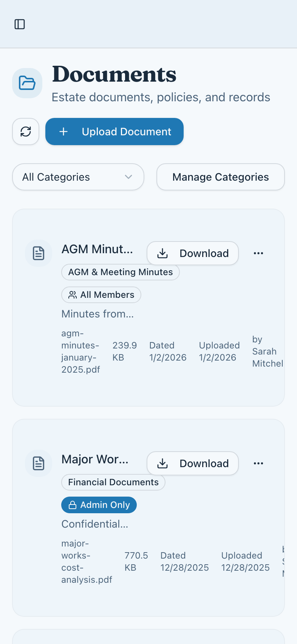The image size is (297, 644).
Task: Click the AGM Minutes document file icon
Action: (x=39, y=253)
